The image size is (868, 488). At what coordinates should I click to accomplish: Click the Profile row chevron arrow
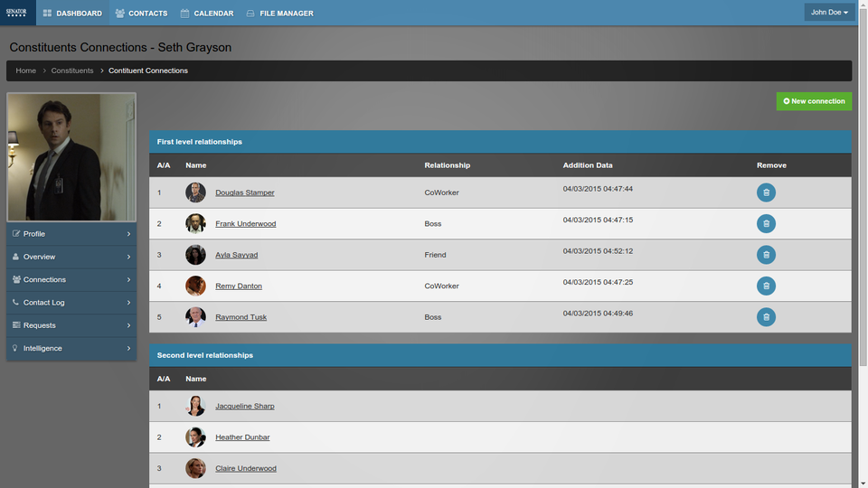[128, 234]
